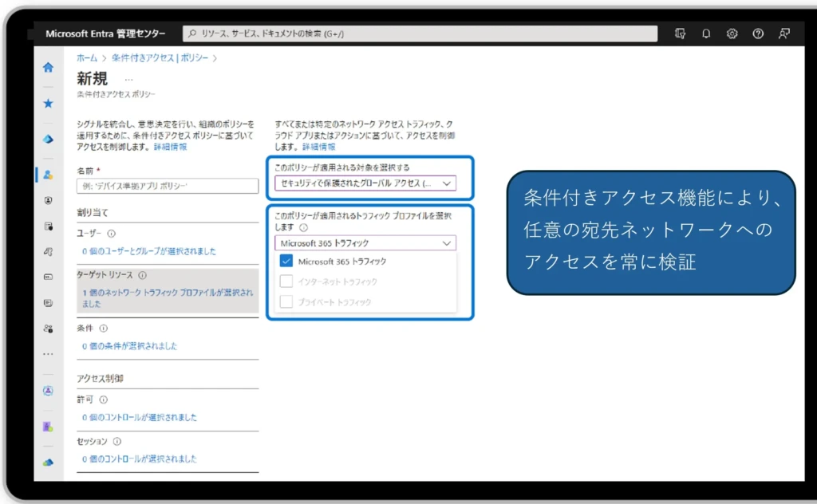Viewport: 817px width, 504px height.
Task: Open the circled person support sidebar icon
Action: click(x=48, y=391)
